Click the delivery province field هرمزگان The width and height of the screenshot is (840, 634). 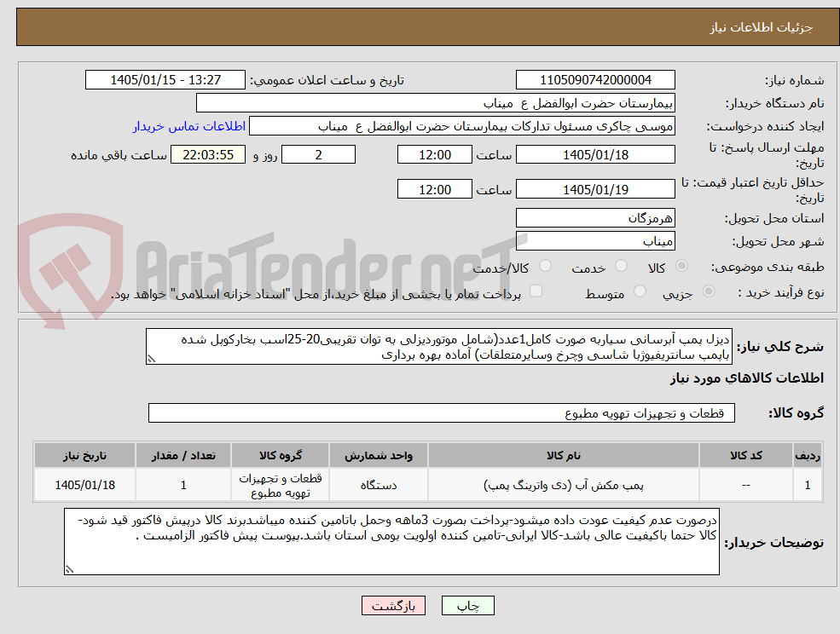(x=595, y=218)
